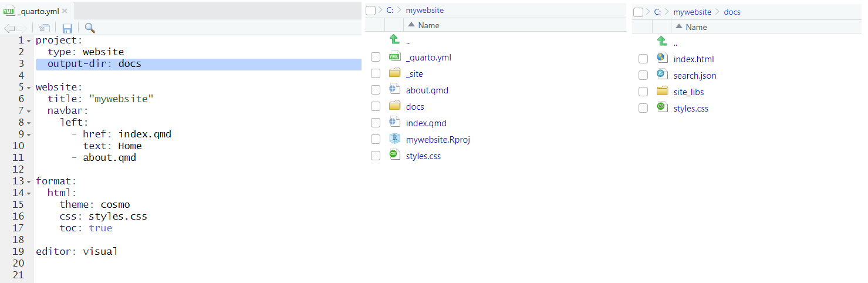Click the green up-arrow in docs folder
The width and height of the screenshot is (868, 283).
662,42
